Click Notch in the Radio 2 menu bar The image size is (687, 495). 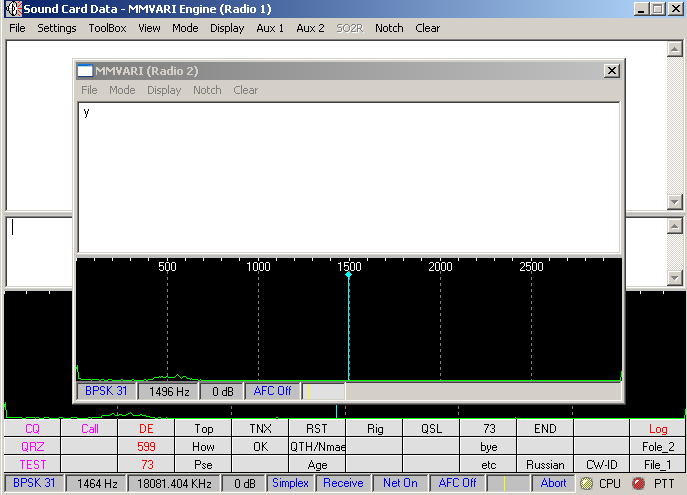click(207, 90)
